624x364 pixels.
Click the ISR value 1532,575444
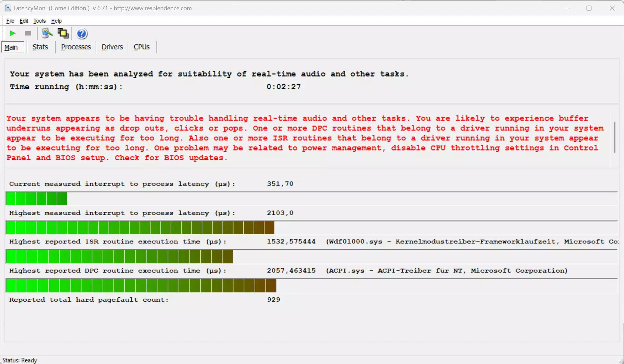point(291,241)
